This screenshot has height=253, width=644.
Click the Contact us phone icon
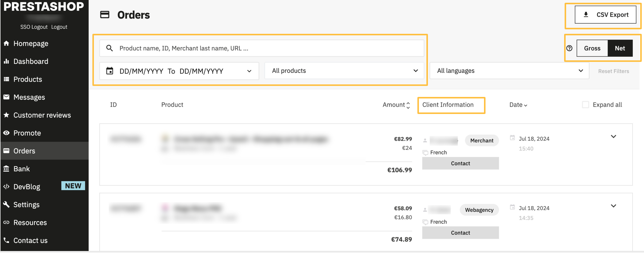click(x=6, y=240)
